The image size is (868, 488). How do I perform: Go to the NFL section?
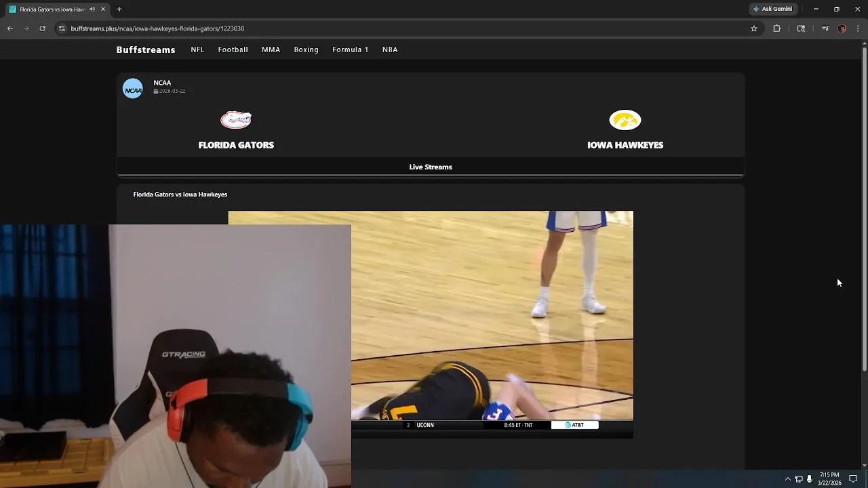(x=197, y=49)
